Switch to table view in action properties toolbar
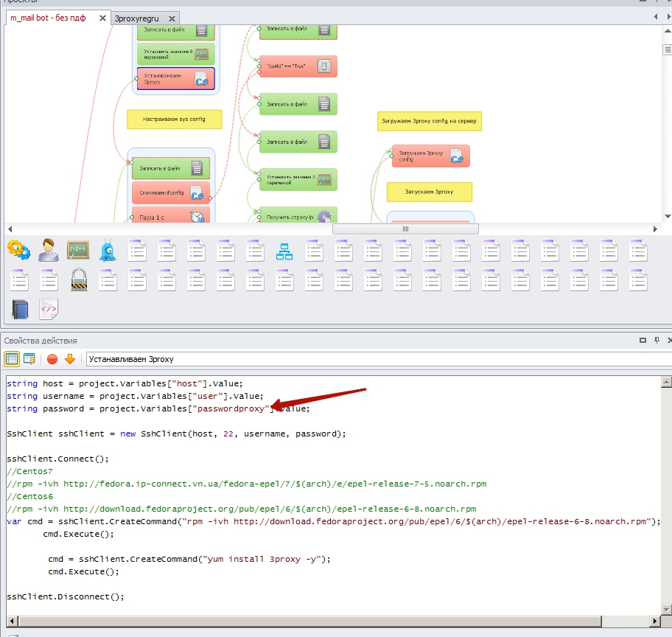Viewport: 672px width, 637px height. pos(12,359)
